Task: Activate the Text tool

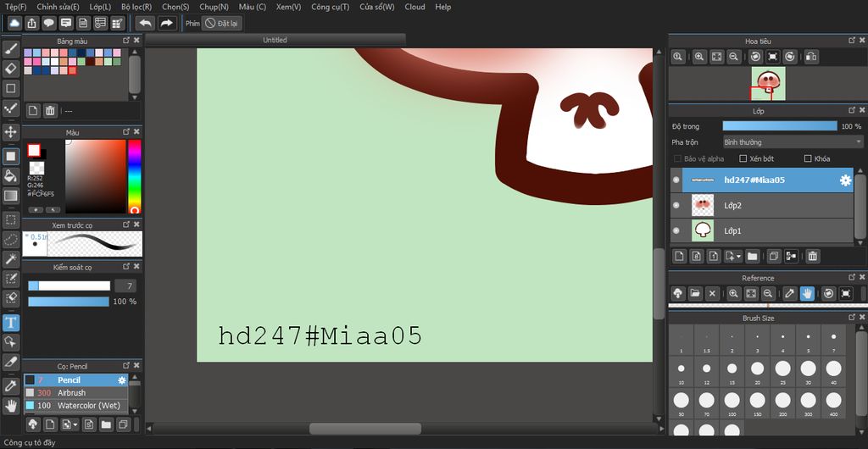Action: pyautogui.click(x=11, y=322)
